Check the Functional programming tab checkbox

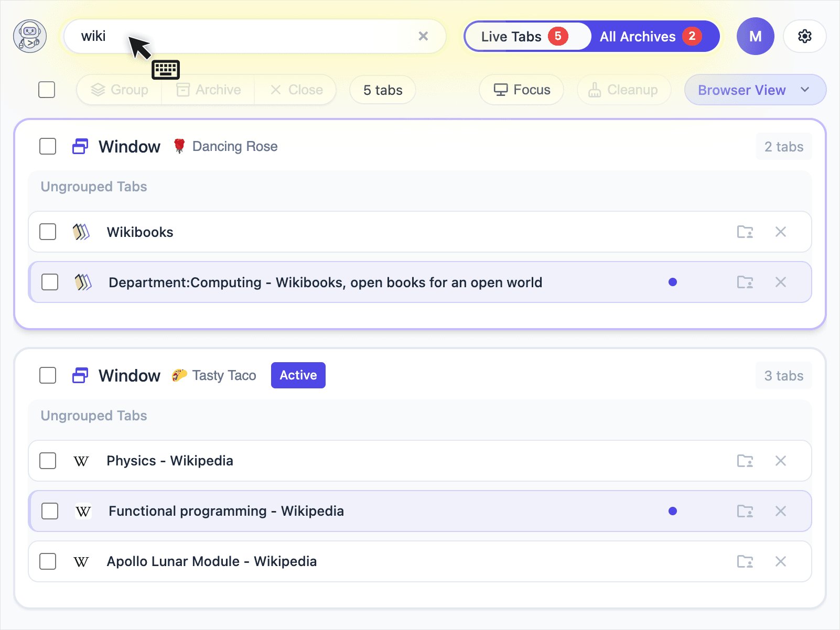click(50, 511)
